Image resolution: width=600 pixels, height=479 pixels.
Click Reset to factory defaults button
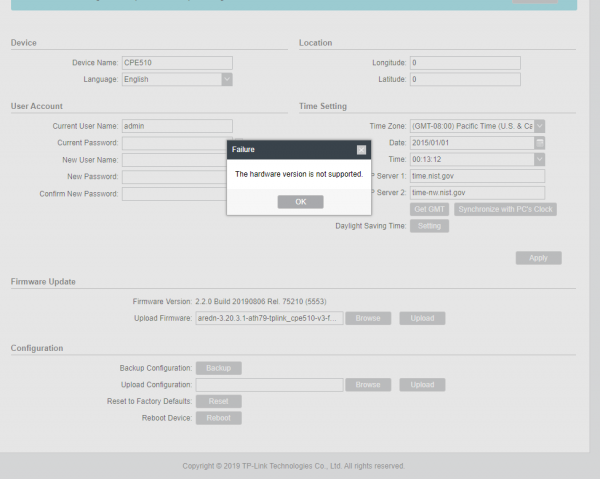[x=218, y=401]
